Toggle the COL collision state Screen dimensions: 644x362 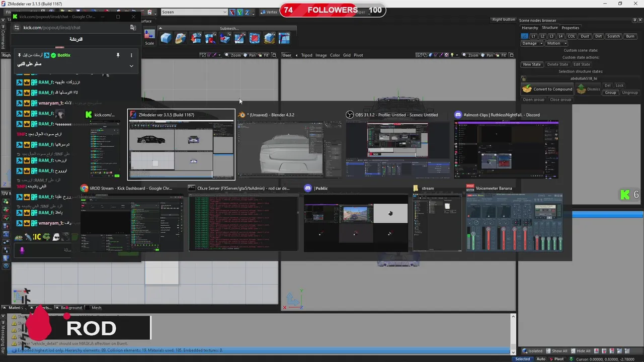[572, 36]
